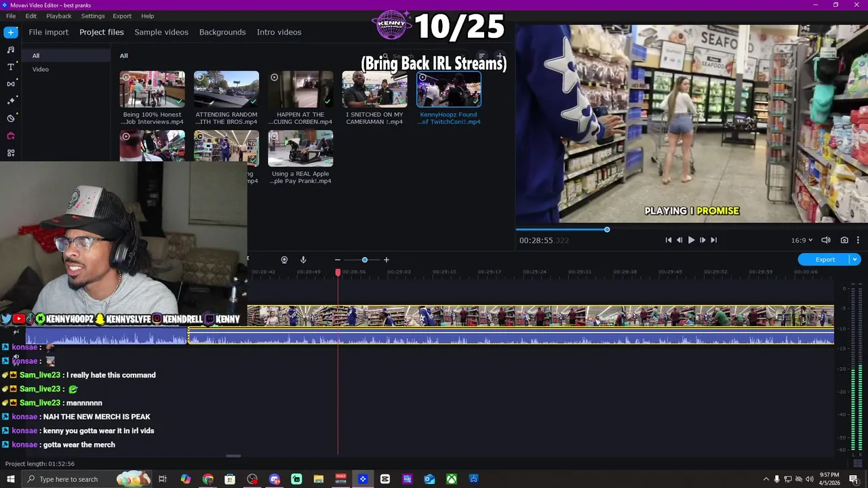Open Outlook from taskbar
The height and width of the screenshot is (488, 868).
point(429,479)
